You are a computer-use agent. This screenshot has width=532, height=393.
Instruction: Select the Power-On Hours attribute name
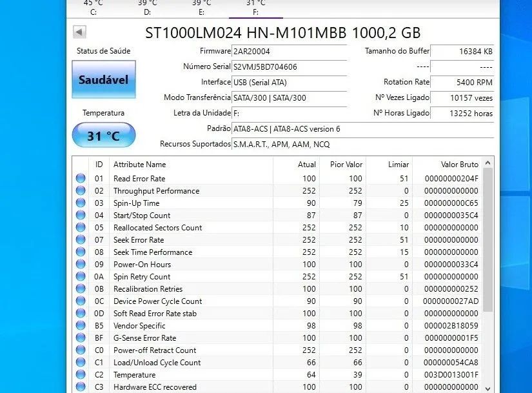(142, 265)
